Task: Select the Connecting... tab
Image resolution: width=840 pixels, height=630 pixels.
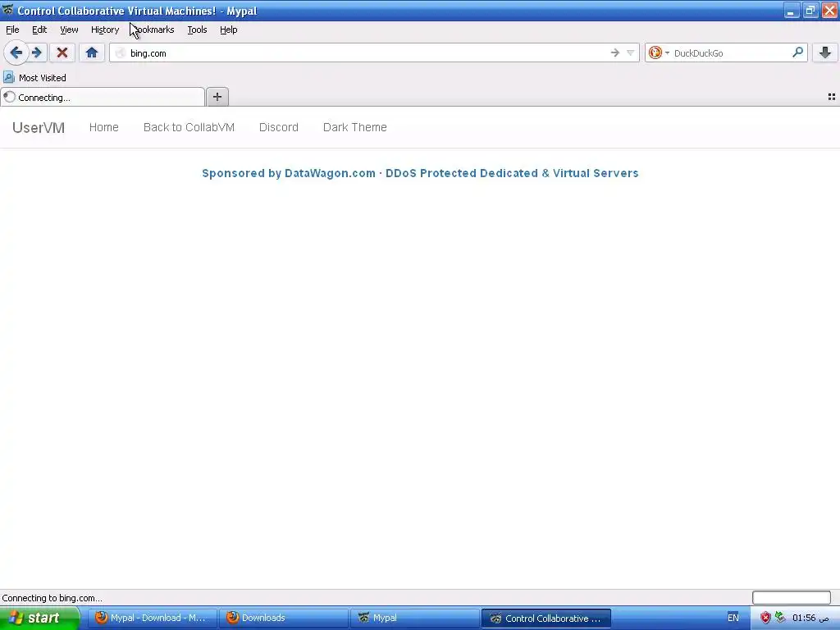Action: pos(103,97)
